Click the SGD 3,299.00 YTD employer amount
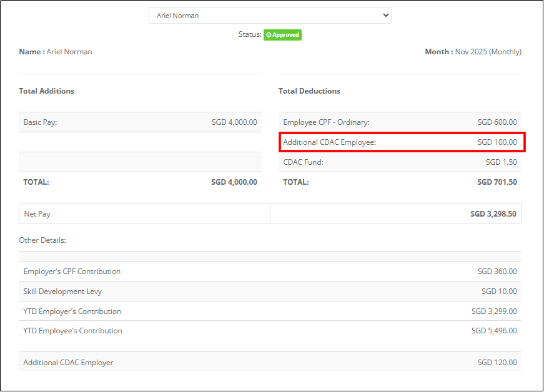The image size is (544, 392). 494,311
